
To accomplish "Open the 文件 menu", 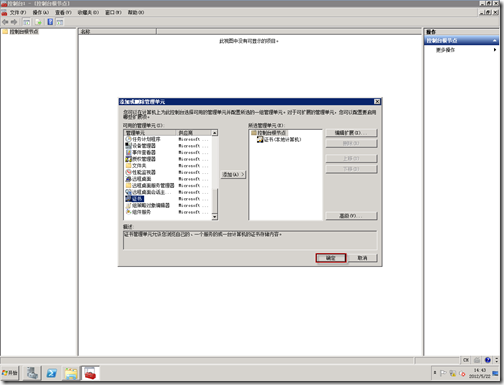I will pyautogui.click(x=17, y=12).
